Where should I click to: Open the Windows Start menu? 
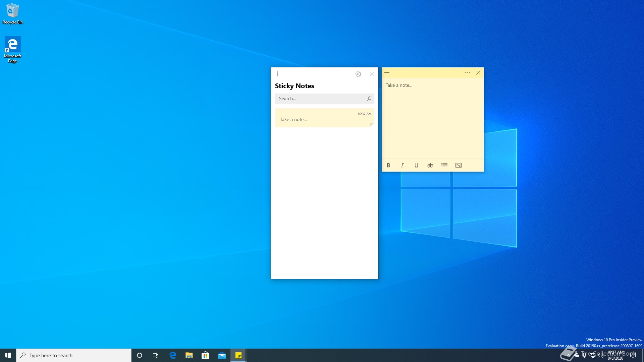tap(8, 355)
